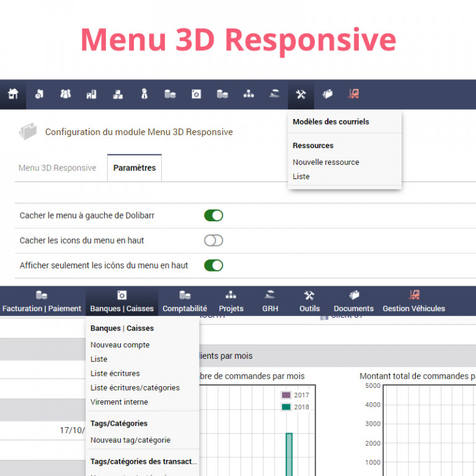Choose 'Nouveau tag/catégorie' entry

click(131, 440)
